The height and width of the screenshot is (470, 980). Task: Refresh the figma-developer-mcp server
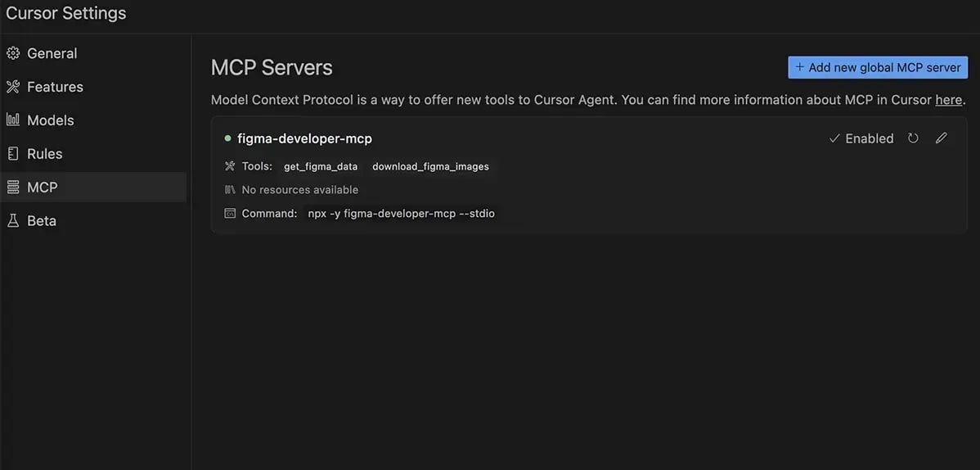913,138
